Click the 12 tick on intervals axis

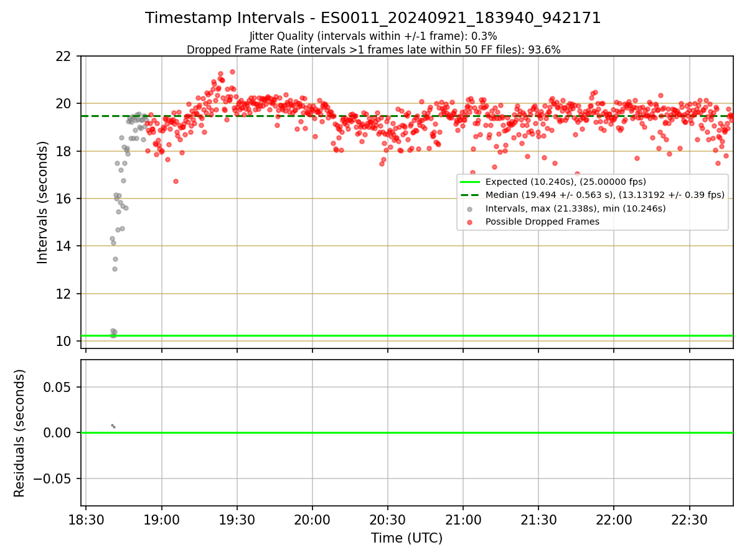(x=64, y=294)
